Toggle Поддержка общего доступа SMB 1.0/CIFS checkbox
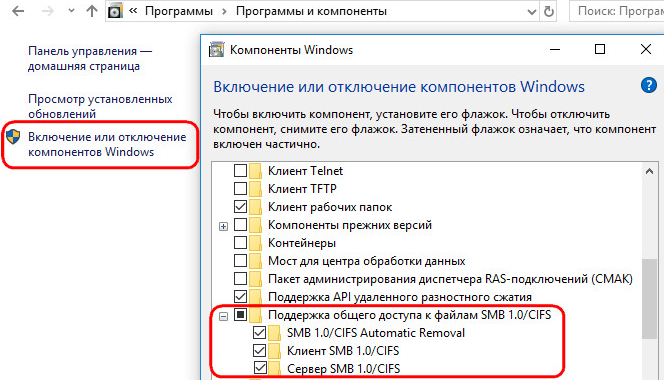The width and height of the screenshot is (664, 380). pyautogui.click(x=241, y=315)
